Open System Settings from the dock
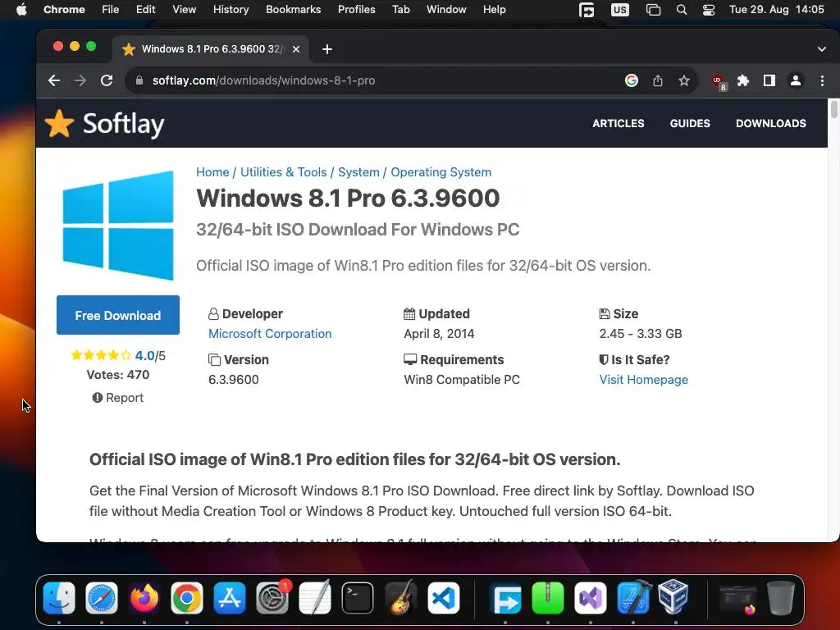 pos(272,598)
